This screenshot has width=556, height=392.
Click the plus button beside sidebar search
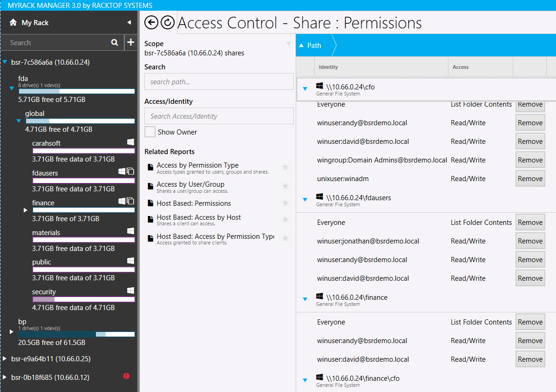point(131,42)
